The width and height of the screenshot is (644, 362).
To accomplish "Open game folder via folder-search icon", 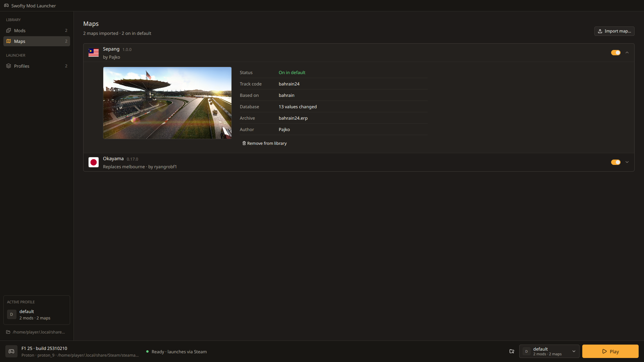I will [x=512, y=351].
